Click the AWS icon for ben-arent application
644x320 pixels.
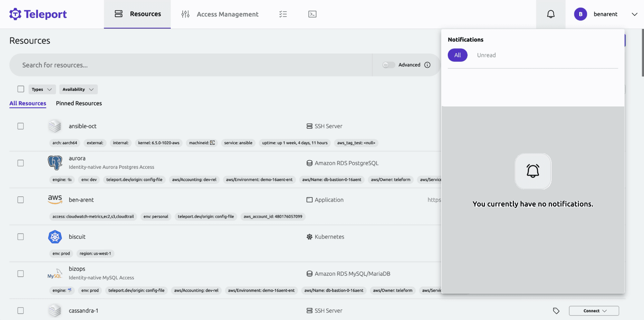click(55, 199)
